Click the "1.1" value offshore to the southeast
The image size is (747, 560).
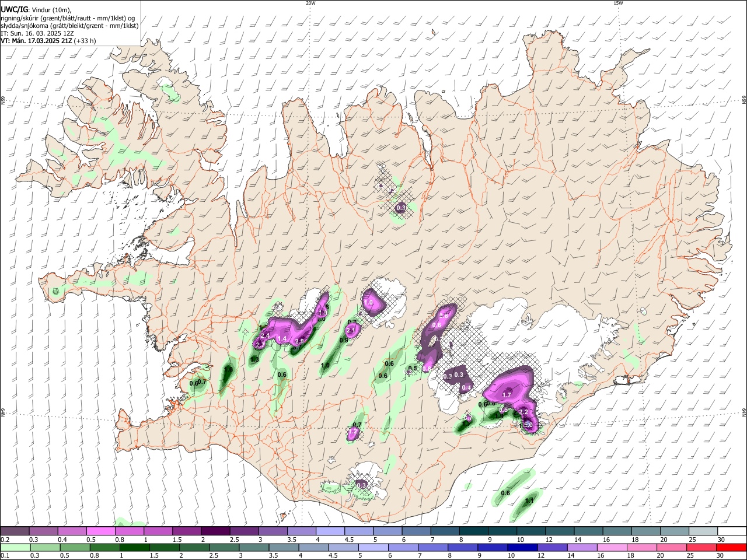pyautogui.click(x=530, y=501)
